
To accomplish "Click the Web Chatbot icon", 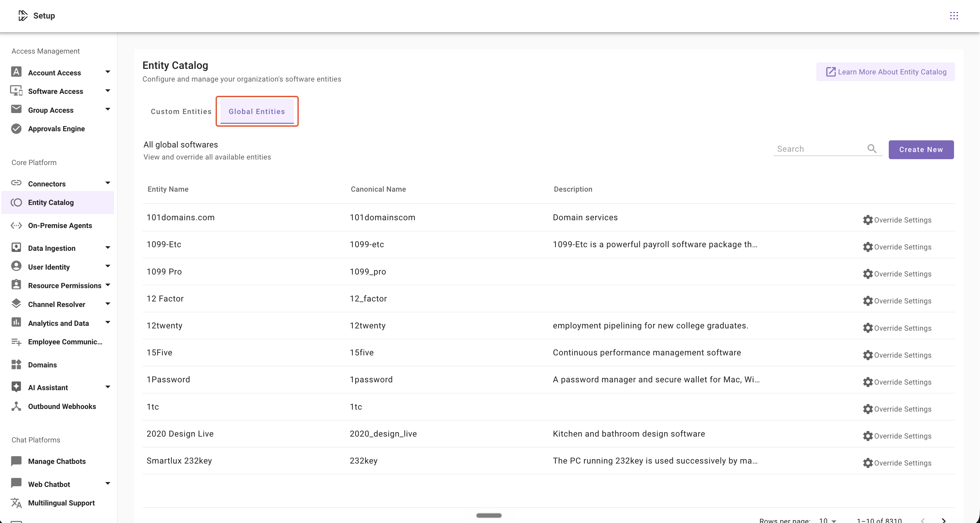I will click(x=16, y=483).
